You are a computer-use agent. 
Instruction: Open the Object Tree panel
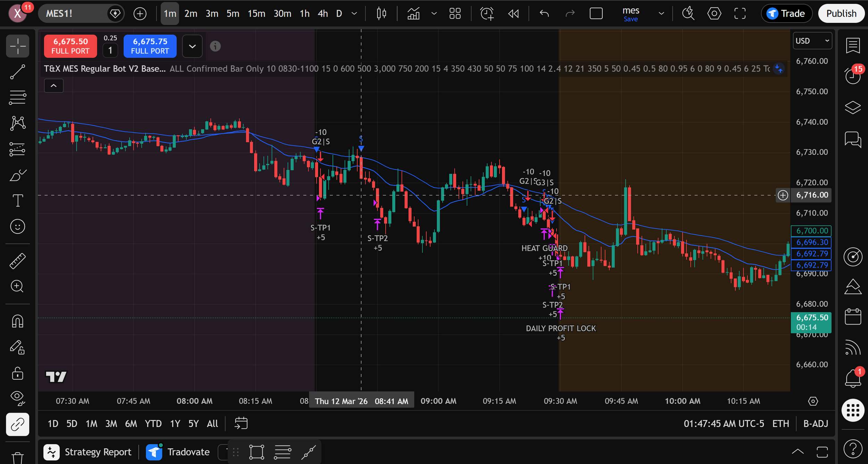click(853, 107)
